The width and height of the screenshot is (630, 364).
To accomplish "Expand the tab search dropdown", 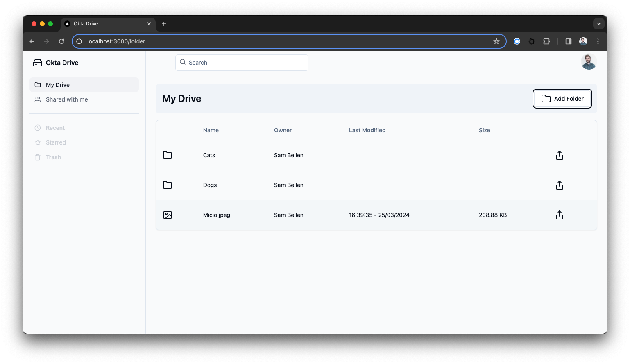I will (x=599, y=24).
